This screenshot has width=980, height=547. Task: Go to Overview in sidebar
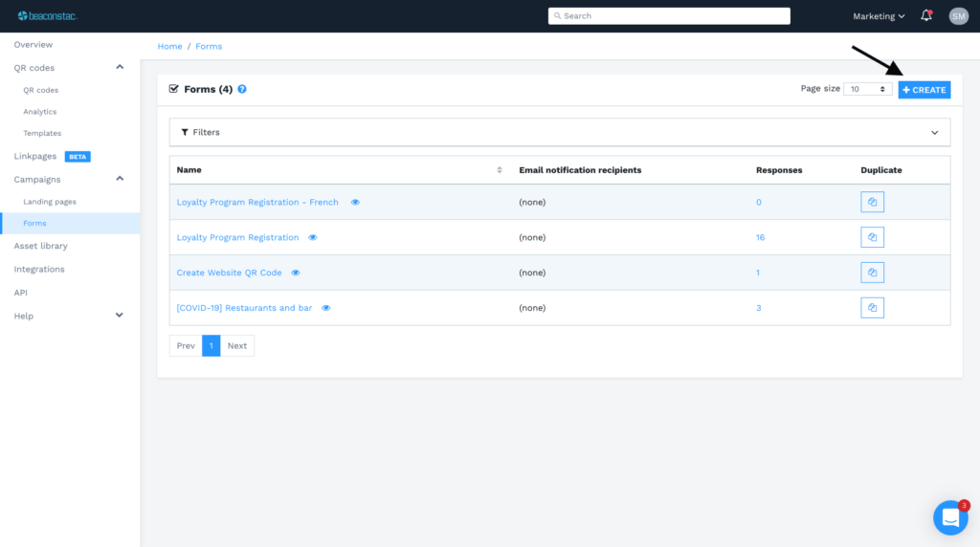click(x=33, y=45)
